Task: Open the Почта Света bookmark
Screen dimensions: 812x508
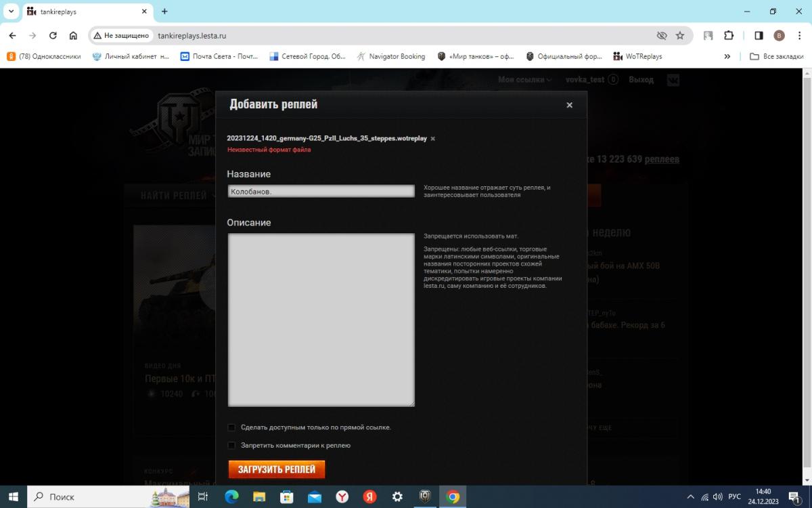Action: click(219, 56)
